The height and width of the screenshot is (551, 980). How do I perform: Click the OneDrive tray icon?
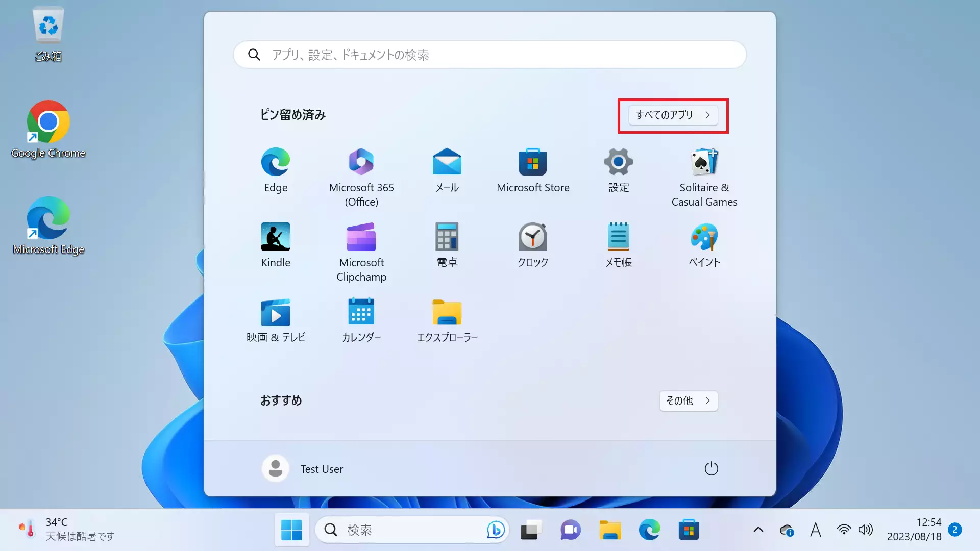(x=787, y=530)
